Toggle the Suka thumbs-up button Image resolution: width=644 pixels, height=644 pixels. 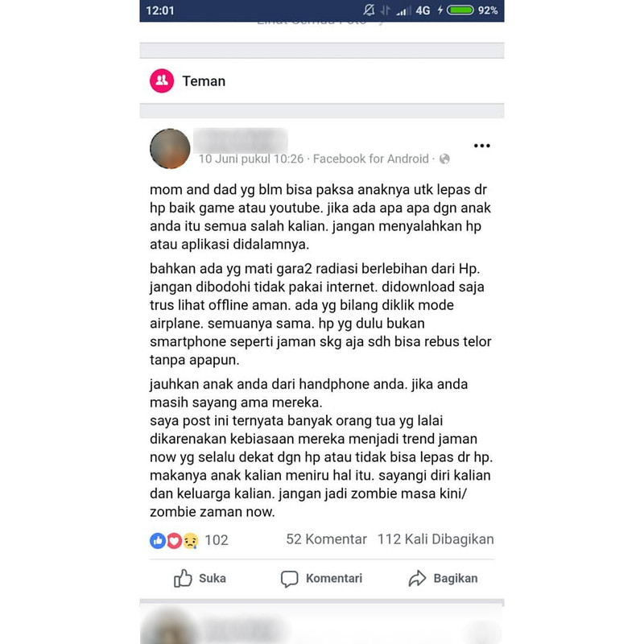click(x=200, y=578)
